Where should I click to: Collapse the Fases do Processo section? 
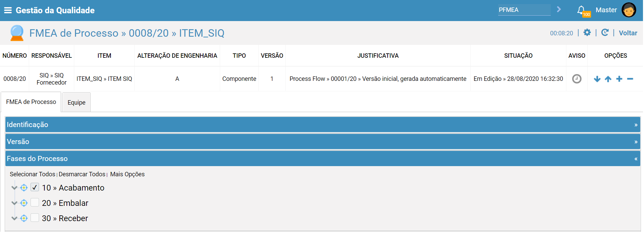click(323, 159)
